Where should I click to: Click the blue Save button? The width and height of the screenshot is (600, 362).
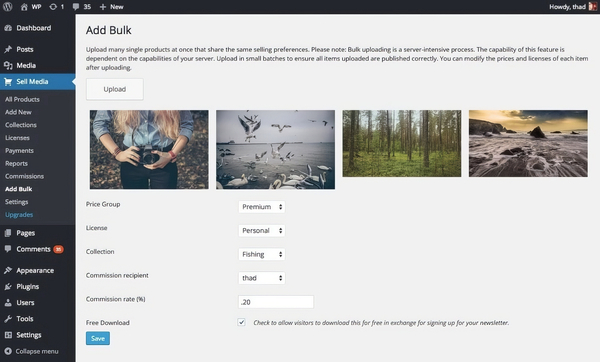point(98,338)
